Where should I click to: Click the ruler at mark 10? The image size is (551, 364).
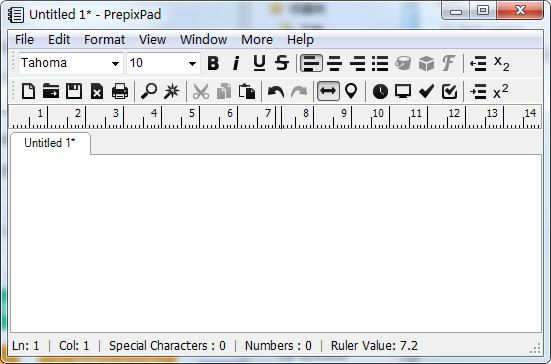pos(378,113)
